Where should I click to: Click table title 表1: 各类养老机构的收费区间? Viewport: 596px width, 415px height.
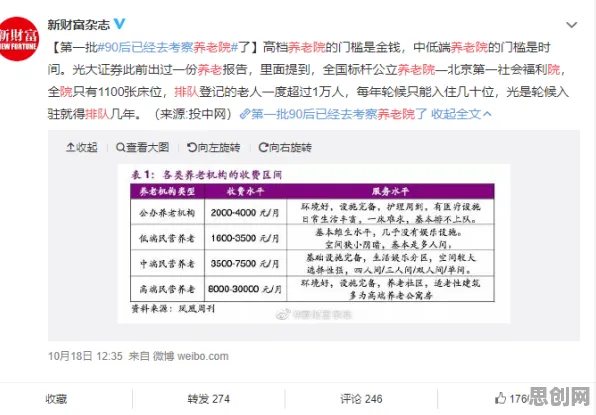(x=206, y=174)
